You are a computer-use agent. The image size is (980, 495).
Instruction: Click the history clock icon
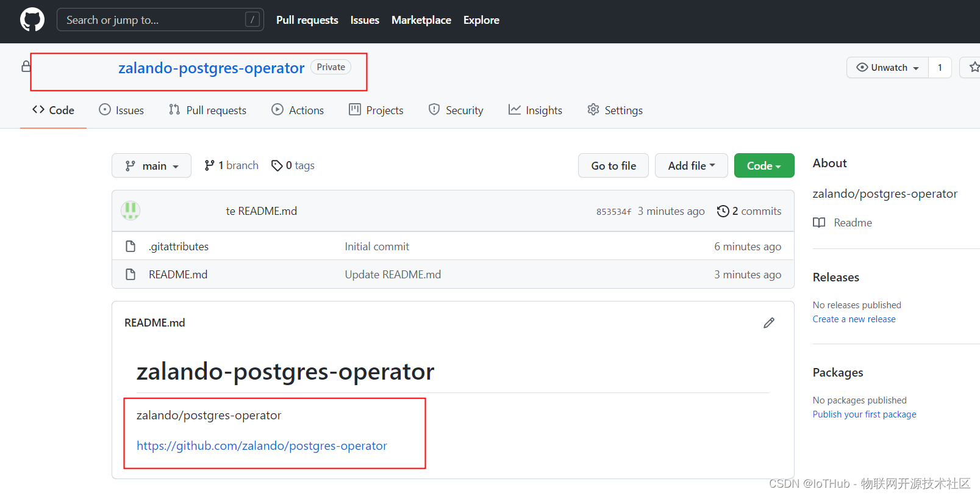pos(723,211)
